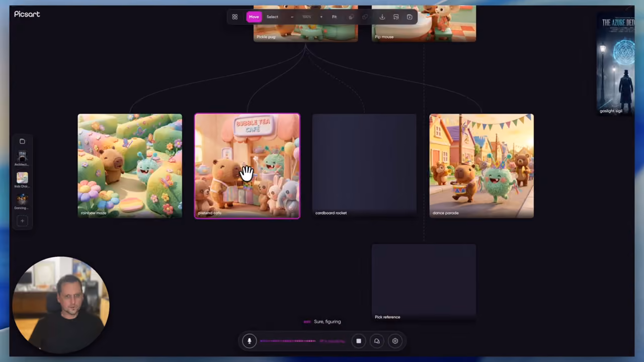Select the pretend cafe image card
This screenshot has height=362, width=644.
[x=247, y=166]
